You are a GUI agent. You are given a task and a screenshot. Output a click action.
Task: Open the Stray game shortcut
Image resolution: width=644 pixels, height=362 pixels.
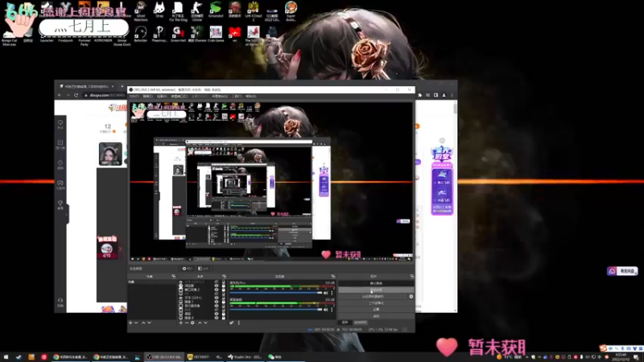(159, 10)
